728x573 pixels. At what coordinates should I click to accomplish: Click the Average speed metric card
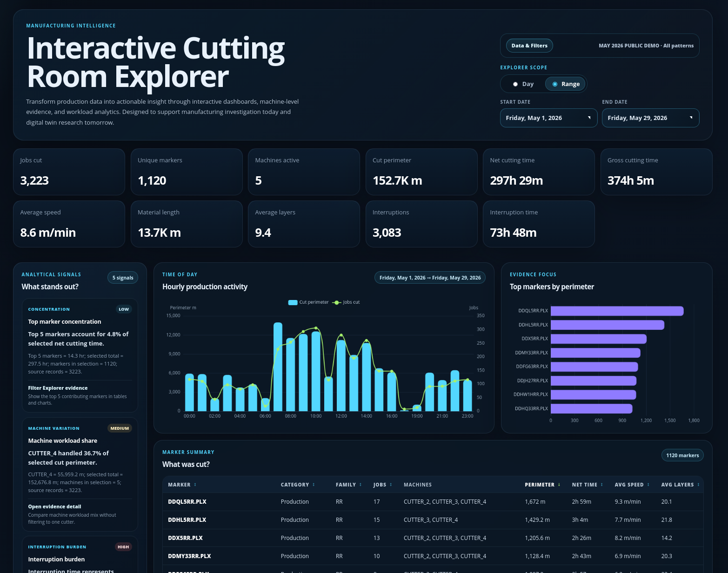click(x=69, y=224)
